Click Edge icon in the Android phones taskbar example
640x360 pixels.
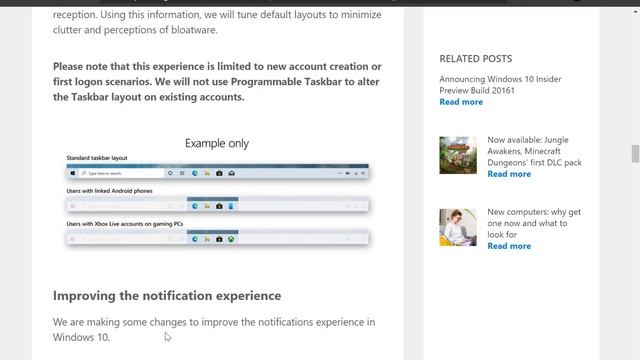pos(195,206)
